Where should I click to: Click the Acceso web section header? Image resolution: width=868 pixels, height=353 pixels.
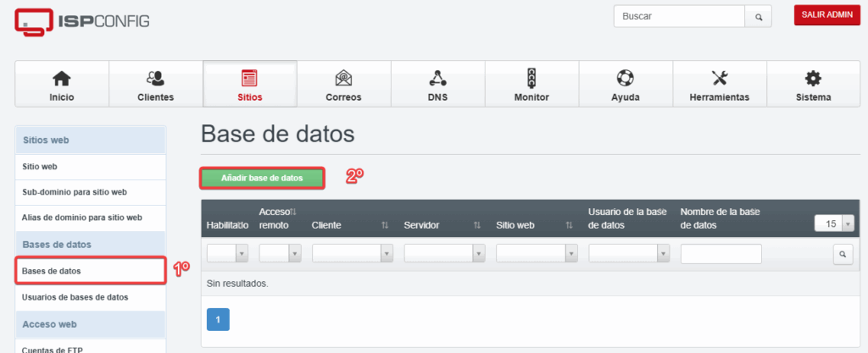click(x=91, y=324)
